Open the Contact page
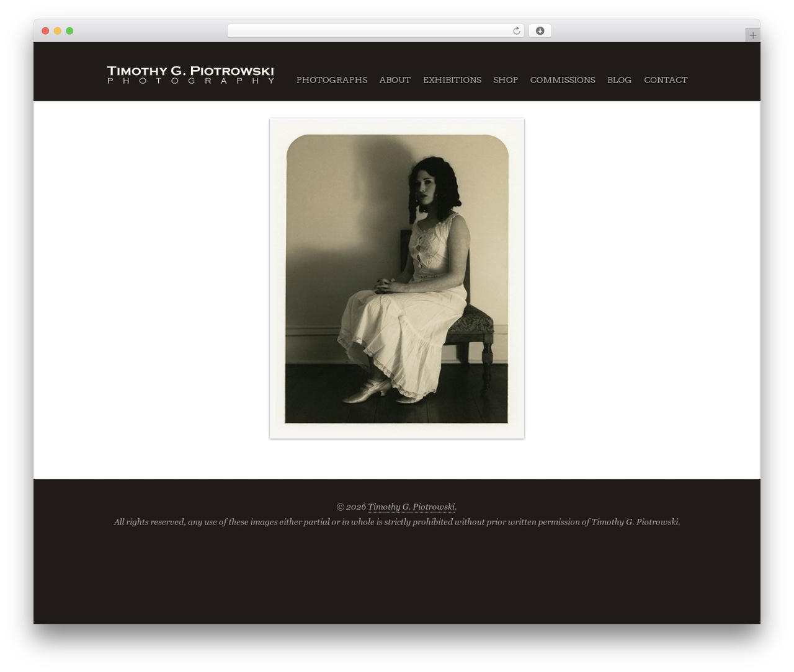This screenshot has width=794, height=672. pos(666,80)
